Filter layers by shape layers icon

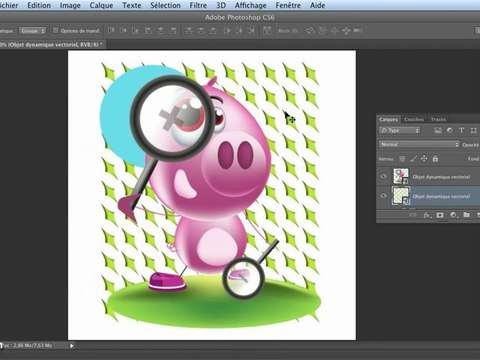coord(474,130)
